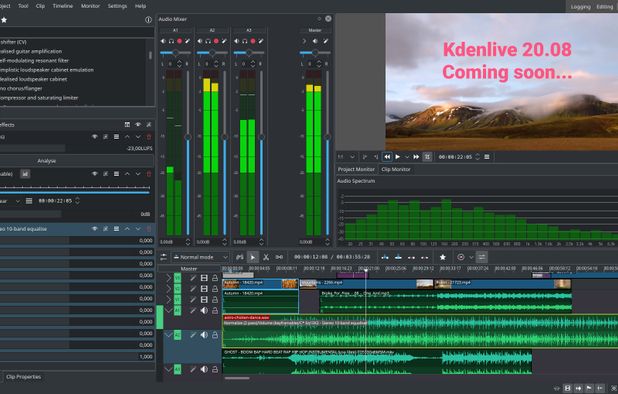Fast forward in the project monitor

coord(416,157)
